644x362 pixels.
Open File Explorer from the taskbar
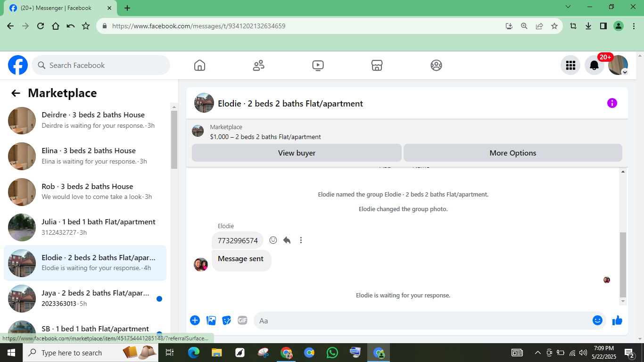click(x=216, y=353)
